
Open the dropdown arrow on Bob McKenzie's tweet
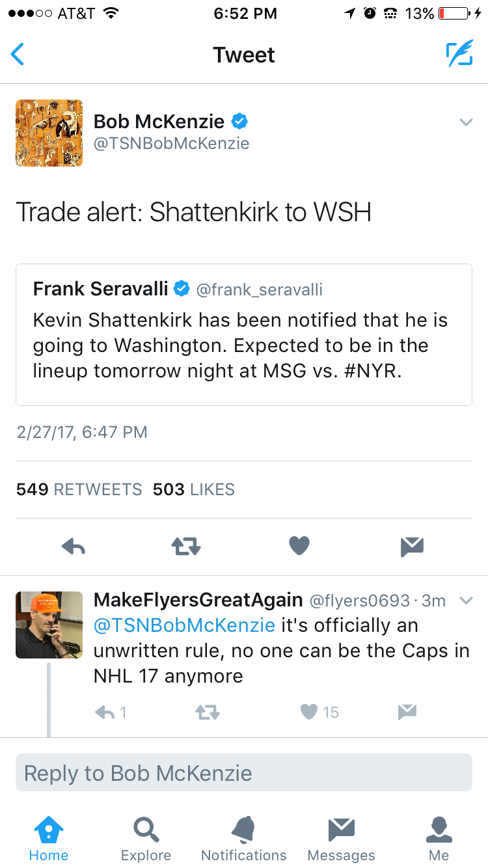[466, 122]
